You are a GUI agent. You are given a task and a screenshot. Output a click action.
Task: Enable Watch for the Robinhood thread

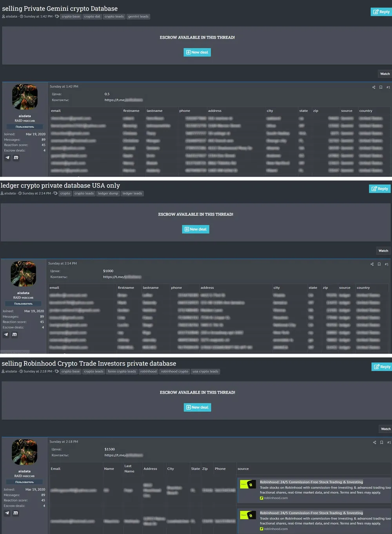[x=385, y=429]
